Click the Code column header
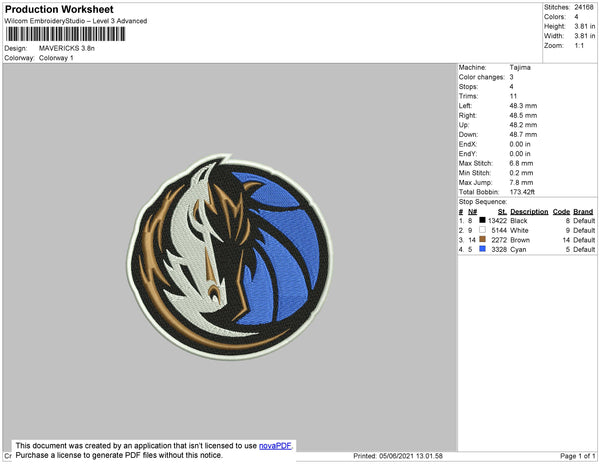Image resolution: width=600 pixels, height=464 pixels. click(561, 212)
